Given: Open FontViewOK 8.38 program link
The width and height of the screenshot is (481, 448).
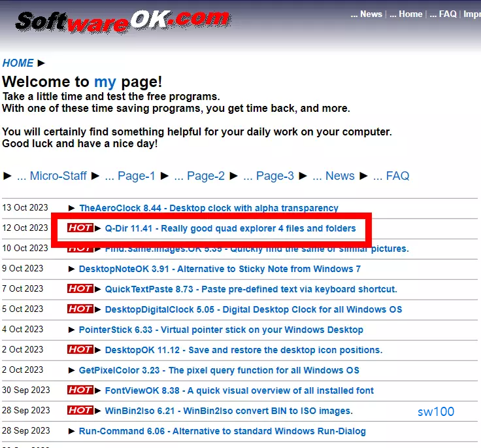Looking at the screenshot, I should tap(239, 390).
